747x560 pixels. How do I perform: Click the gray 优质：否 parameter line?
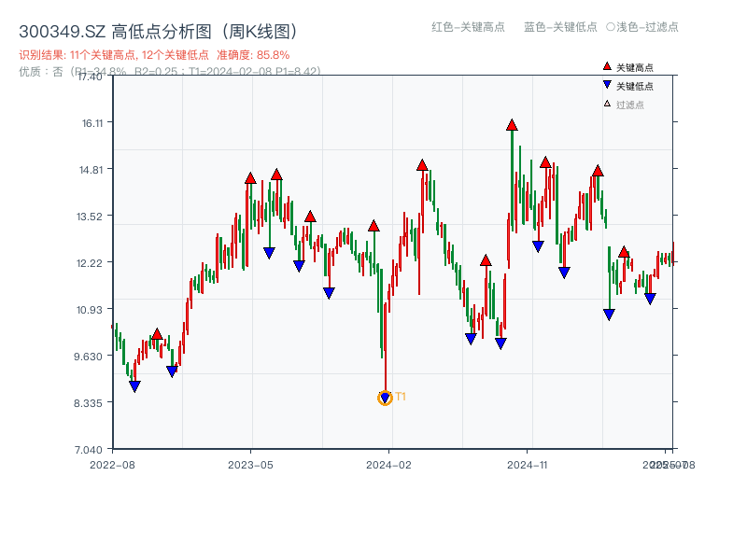pyautogui.click(x=170, y=72)
